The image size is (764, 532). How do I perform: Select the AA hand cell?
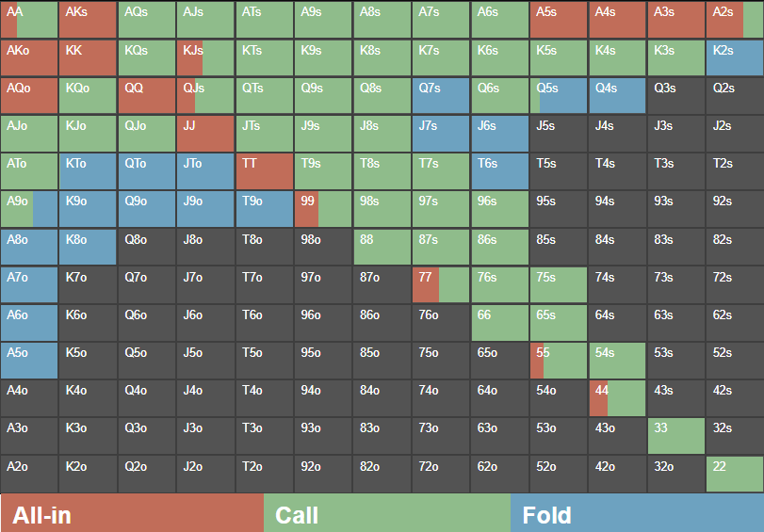point(29,20)
